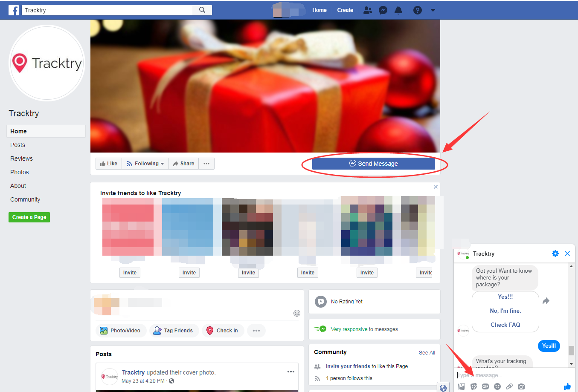
Task: Click Photo/Video in post composer
Action: (121, 331)
